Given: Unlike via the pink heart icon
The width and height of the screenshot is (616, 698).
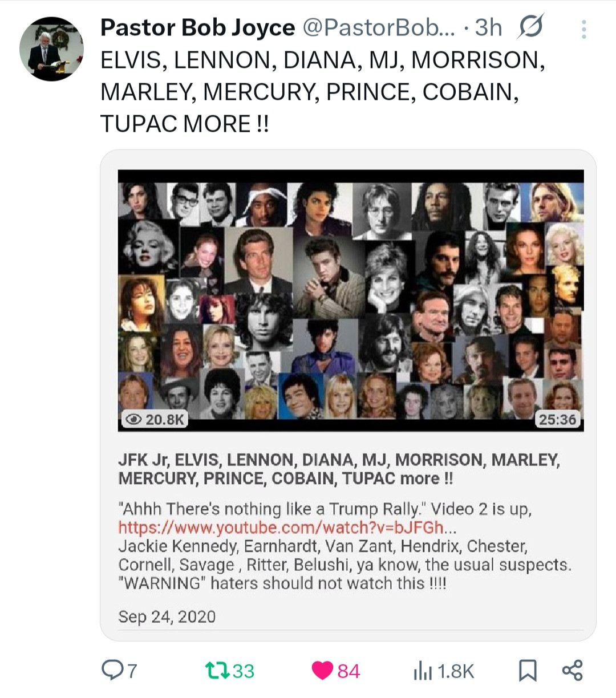Looking at the screenshot, I should point(322,671).
